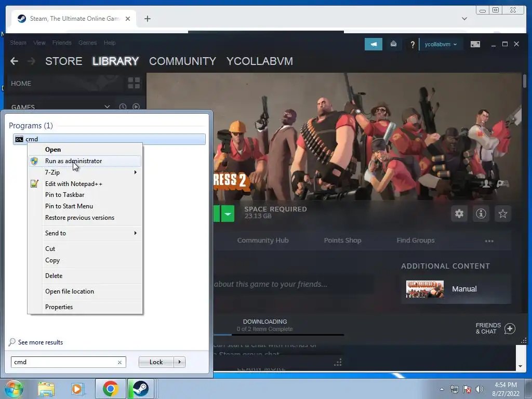Open media player from taskbar
The image size is (532, 399).
pos(77,389)
